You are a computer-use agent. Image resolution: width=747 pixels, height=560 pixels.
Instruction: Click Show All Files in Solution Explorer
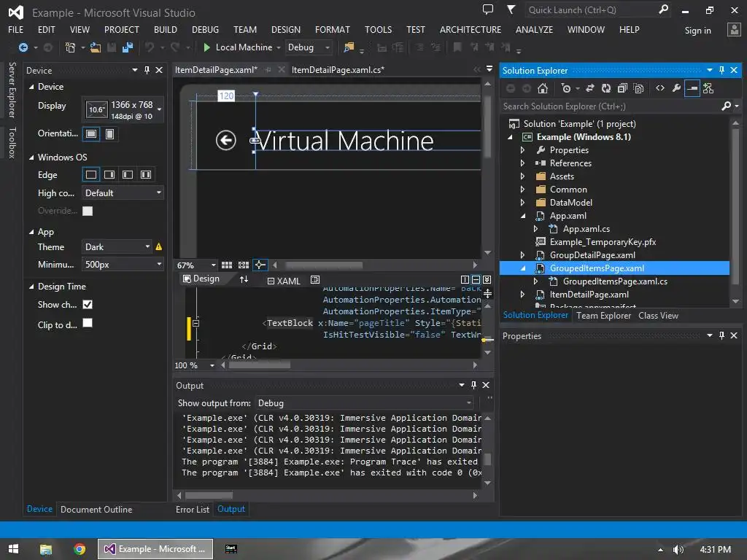tap(639, 88)
